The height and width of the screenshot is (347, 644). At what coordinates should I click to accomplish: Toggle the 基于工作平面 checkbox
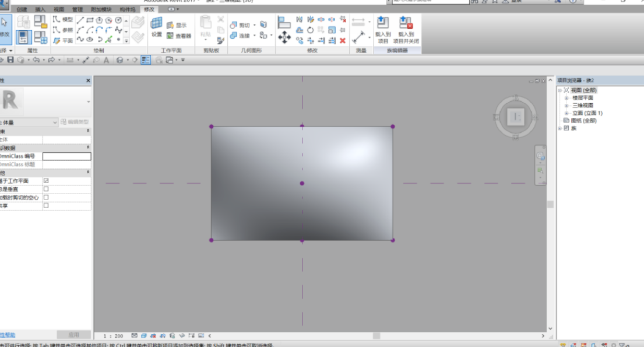click(x=46, y=180)
